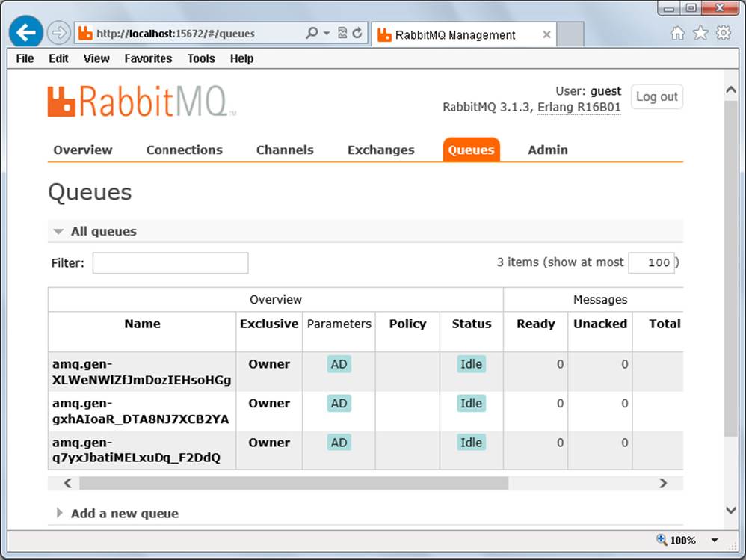Image resolution: width=746 pixels, height=560 pixels.
Task: Click Idle status of gxhAIoaR_DTA8NJ7XCB2YA queue
Action: 471,404
